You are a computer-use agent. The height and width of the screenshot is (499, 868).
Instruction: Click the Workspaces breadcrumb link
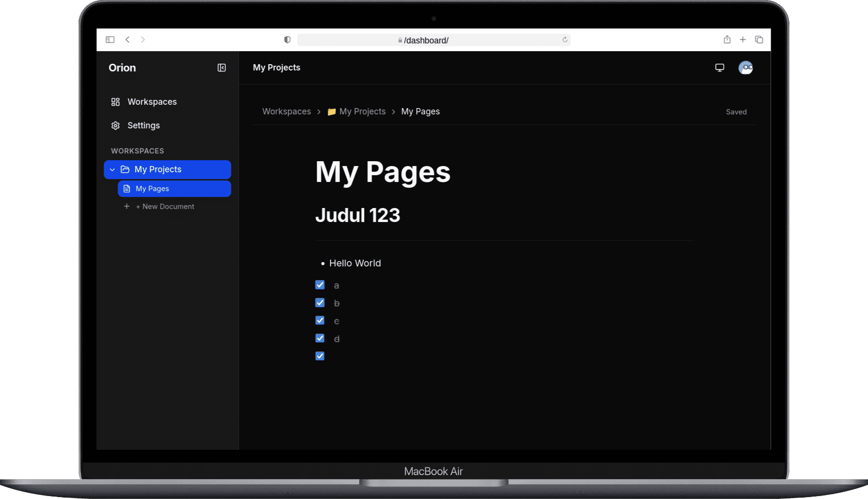(x=286, y=111)
